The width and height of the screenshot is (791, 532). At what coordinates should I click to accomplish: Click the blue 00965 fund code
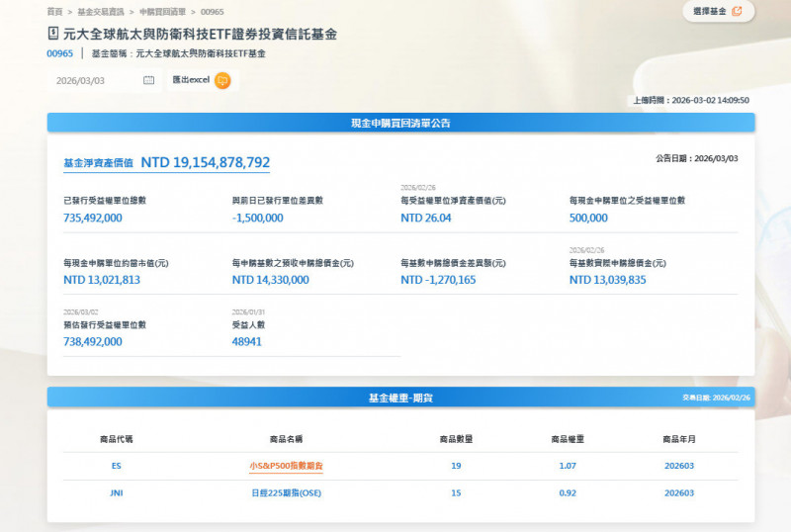coord(60,53)
